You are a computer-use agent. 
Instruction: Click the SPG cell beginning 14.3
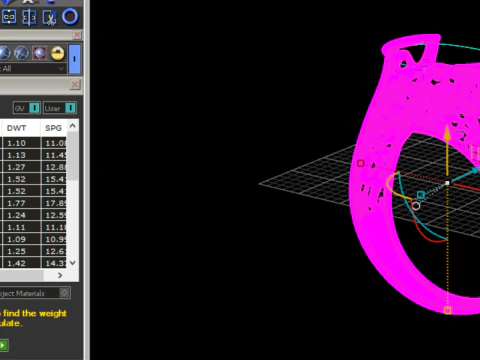tap(54, 263)
